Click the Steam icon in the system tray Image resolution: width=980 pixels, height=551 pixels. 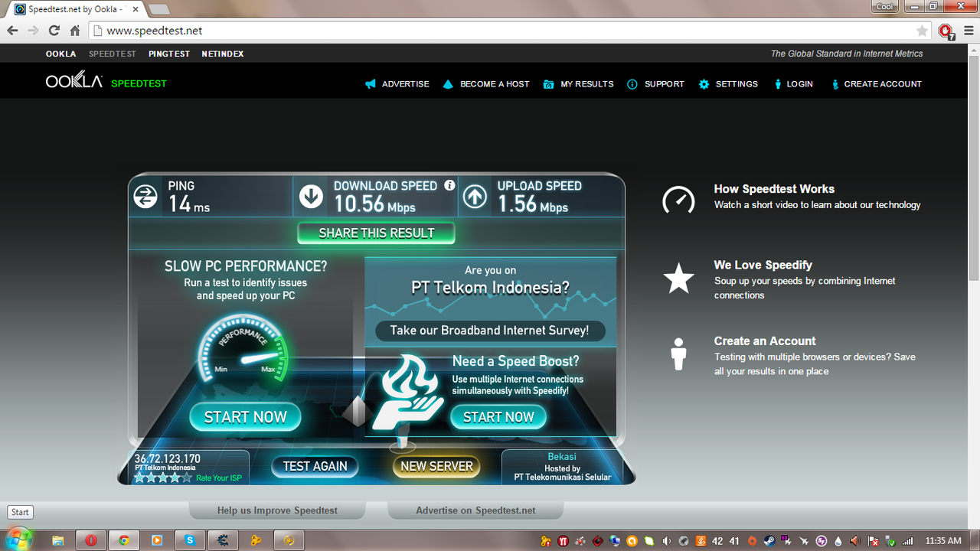coord(769,541)
